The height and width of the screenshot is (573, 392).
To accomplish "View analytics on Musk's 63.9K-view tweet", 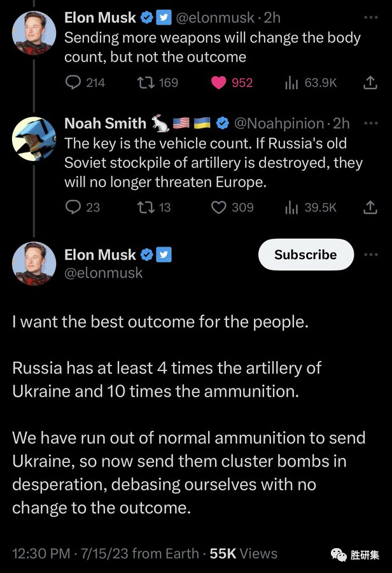I will tap(293, 82).
